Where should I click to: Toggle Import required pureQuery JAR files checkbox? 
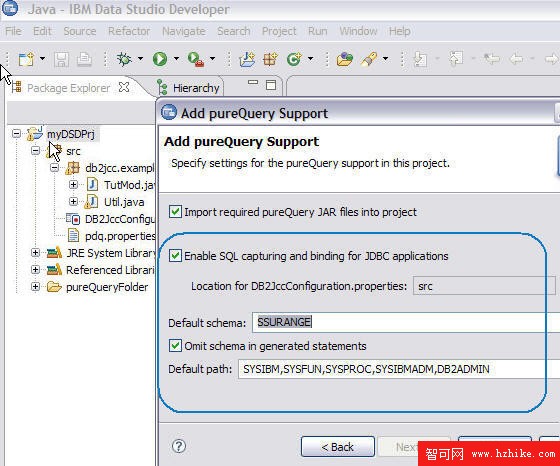point(175,212)
